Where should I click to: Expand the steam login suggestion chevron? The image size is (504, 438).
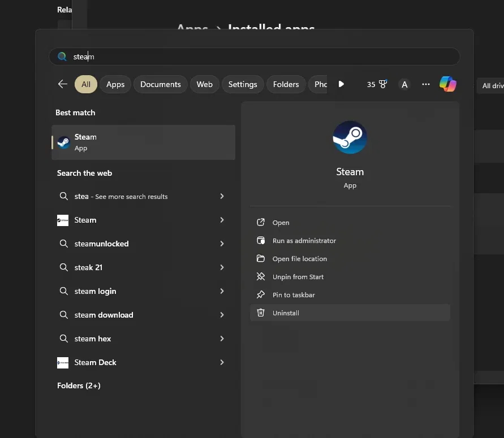[222, 291]
